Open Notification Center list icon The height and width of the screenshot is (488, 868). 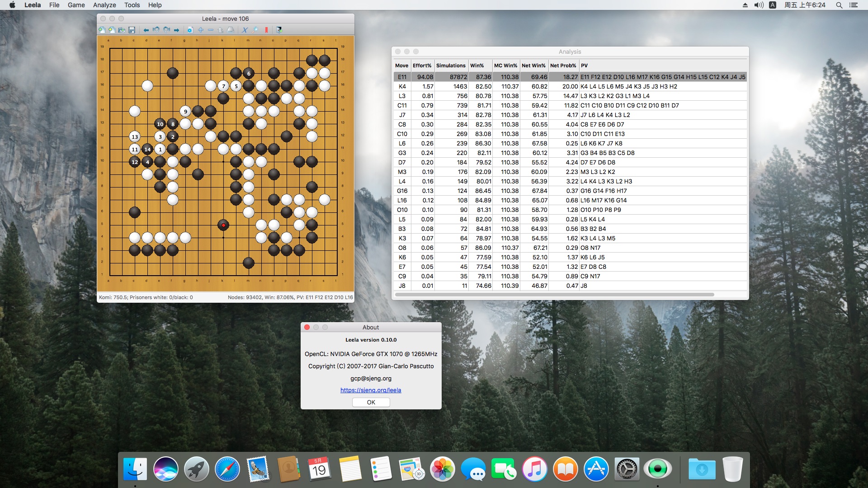tap(854, 5)
